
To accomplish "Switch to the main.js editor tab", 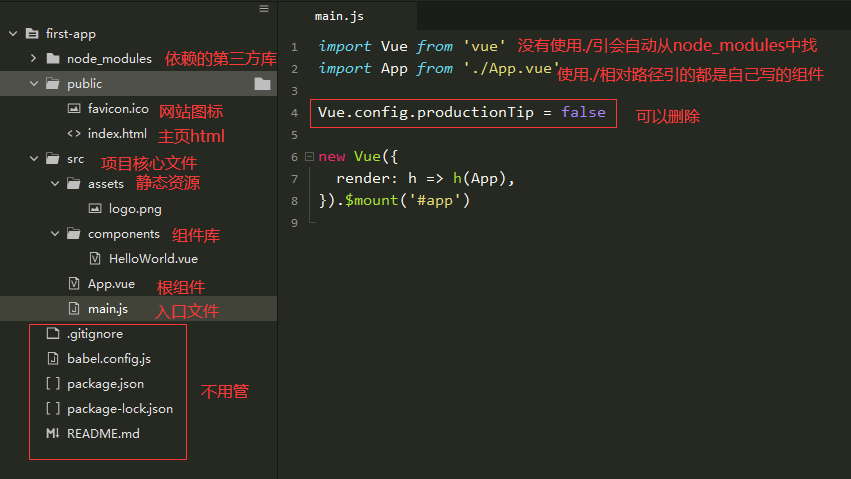I will tap(339, 16).
